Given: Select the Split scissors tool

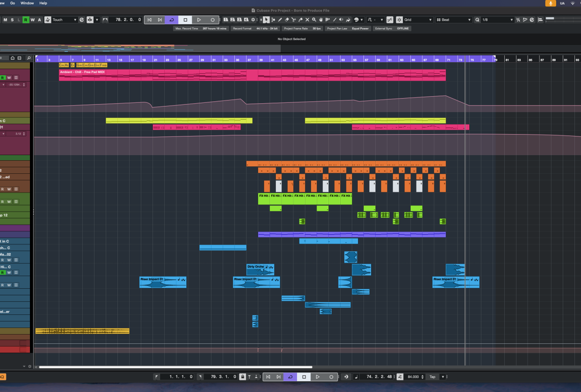Looking at the screenshot, I should tap(294, 20).
